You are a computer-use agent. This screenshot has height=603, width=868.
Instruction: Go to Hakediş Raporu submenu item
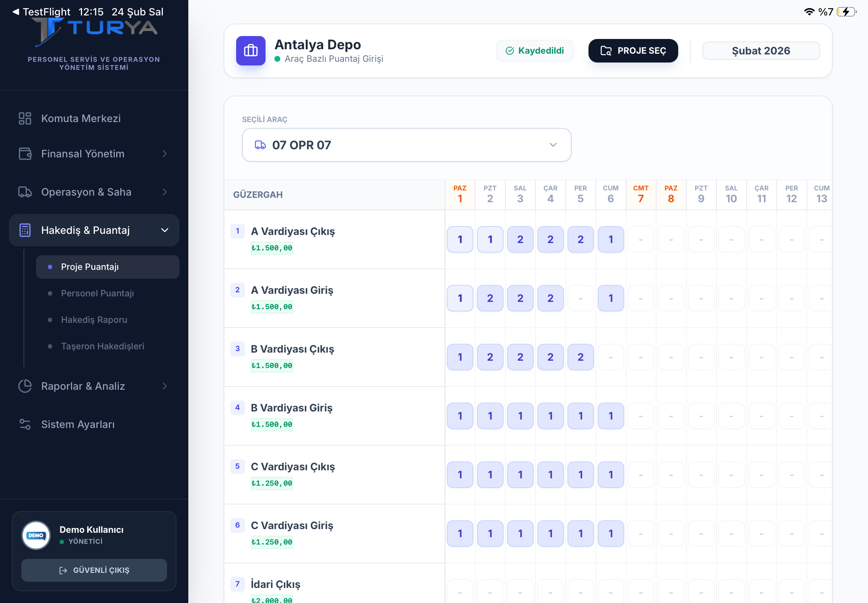(x=94, y=320)
